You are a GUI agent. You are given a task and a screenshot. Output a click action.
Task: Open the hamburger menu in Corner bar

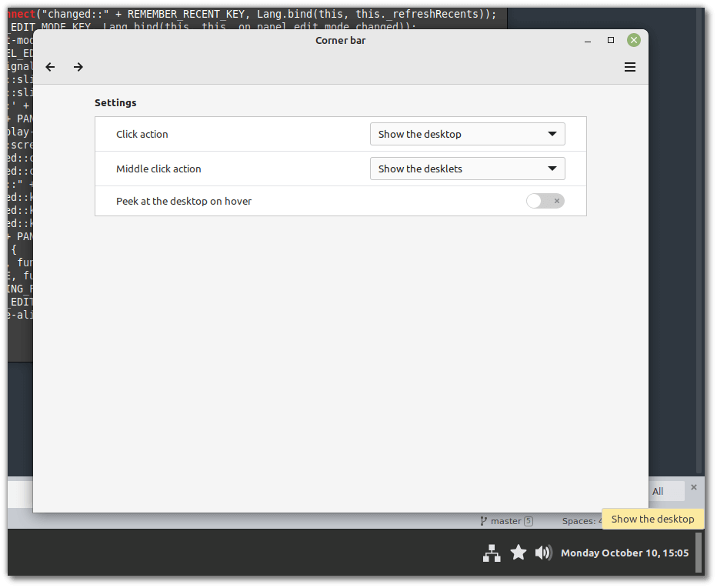tap(630, 67)
